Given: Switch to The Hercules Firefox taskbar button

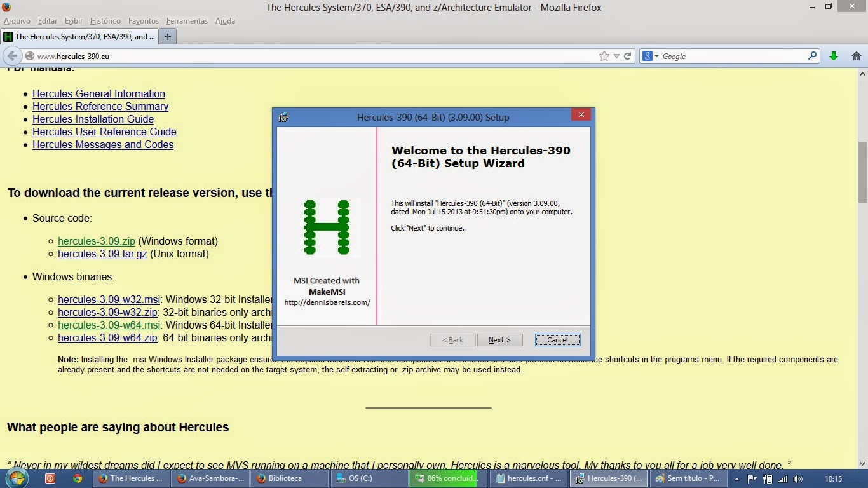Looking at the screenshot, I should [x=132, y=478].
